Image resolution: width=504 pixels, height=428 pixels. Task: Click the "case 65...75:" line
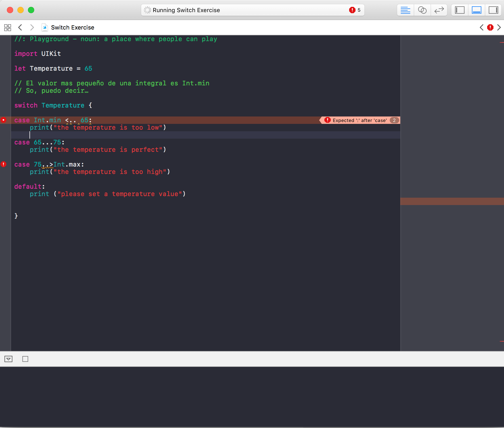39,142
